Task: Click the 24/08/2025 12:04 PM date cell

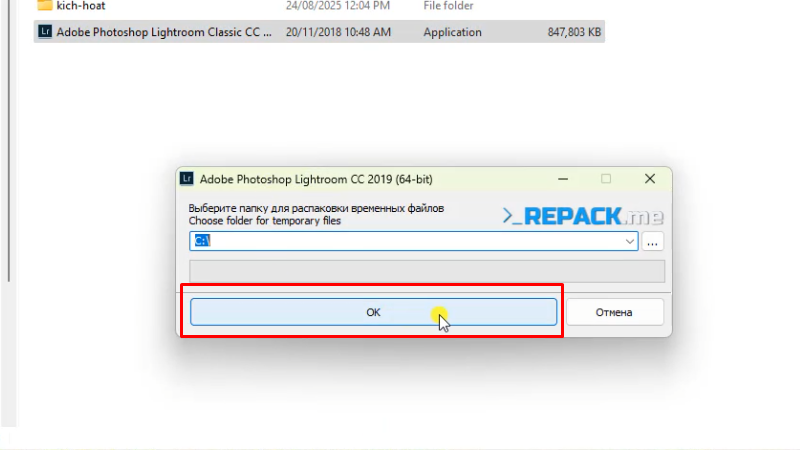Action: click(x=338, y=6)
